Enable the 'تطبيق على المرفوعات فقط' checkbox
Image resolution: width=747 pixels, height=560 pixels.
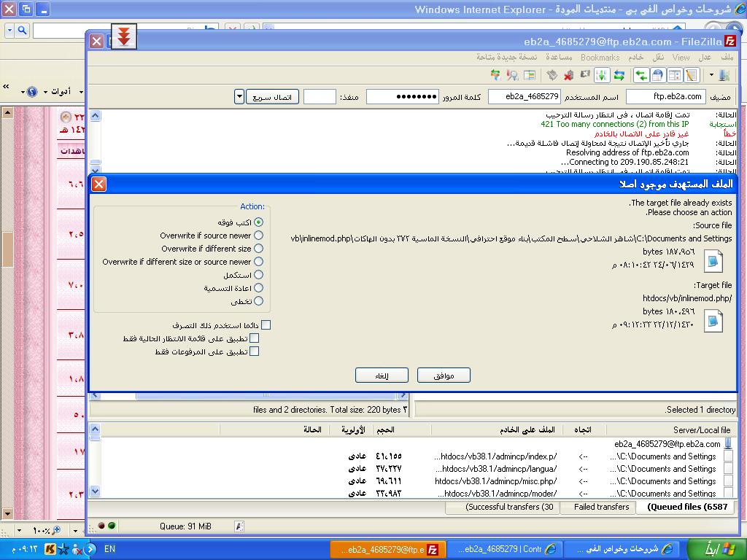(254, 351)
